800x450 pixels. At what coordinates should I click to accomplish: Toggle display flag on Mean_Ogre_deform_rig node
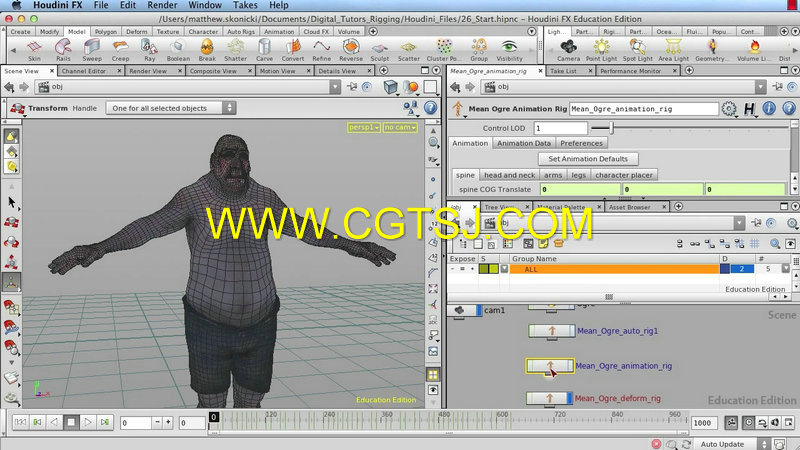pos(569,398)
